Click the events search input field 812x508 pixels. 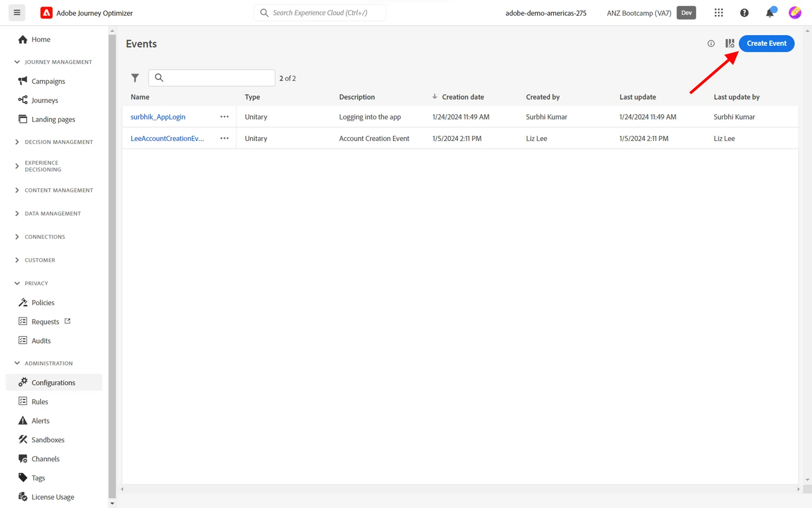click(x=212, y=78)
